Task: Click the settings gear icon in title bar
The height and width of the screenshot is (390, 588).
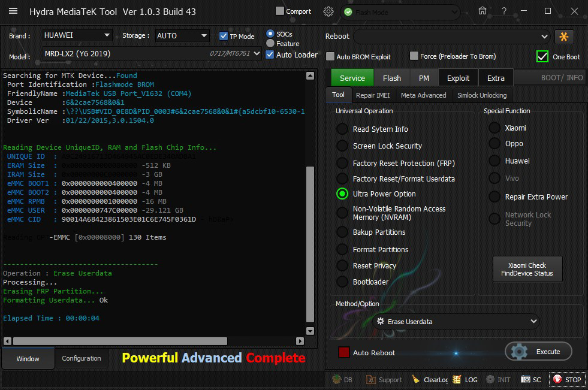Action: (328, 11)
